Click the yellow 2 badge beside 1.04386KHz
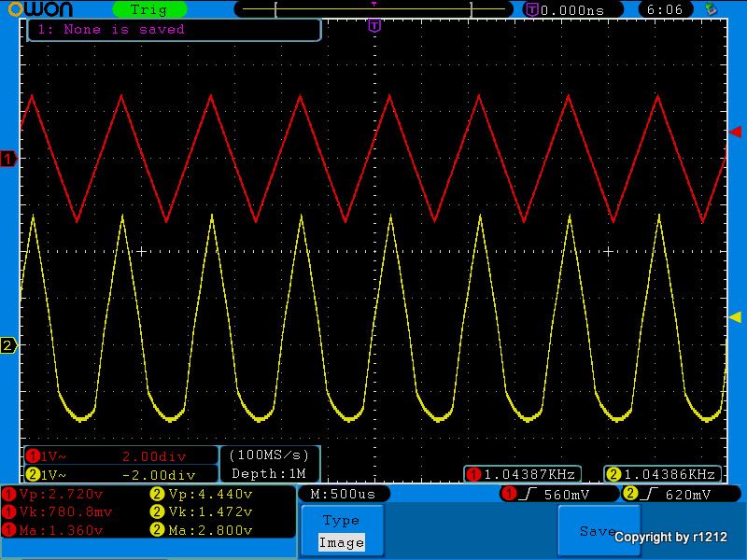 613,474
